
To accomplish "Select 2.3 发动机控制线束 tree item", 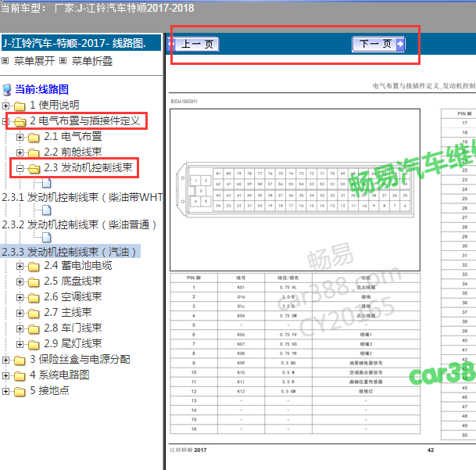I will click(88, 167).
